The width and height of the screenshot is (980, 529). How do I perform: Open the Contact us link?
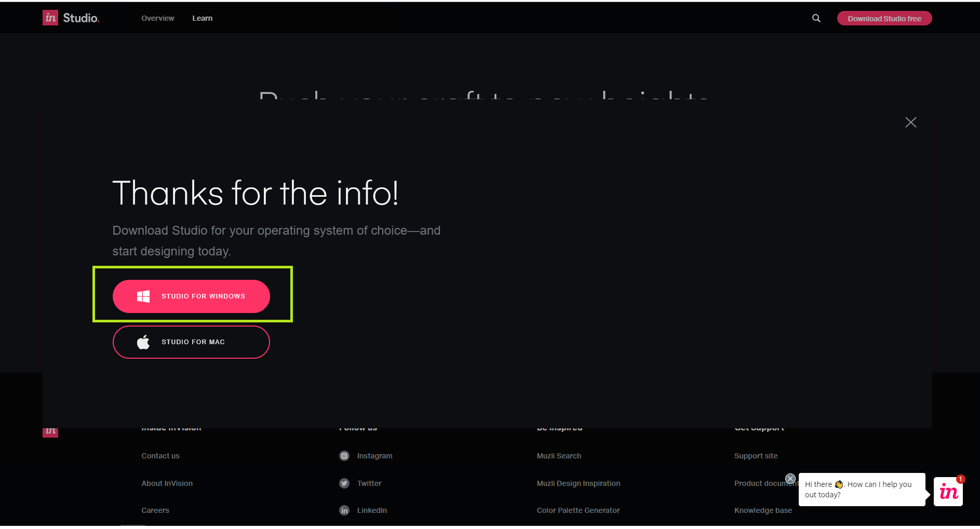click(x=160, y=456)
